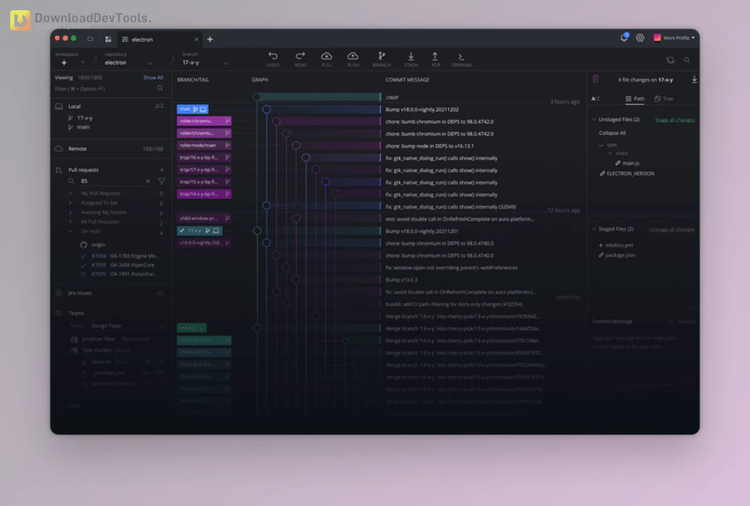
Task: Open the Work Profile dropdown
Action: click(674, 38)
